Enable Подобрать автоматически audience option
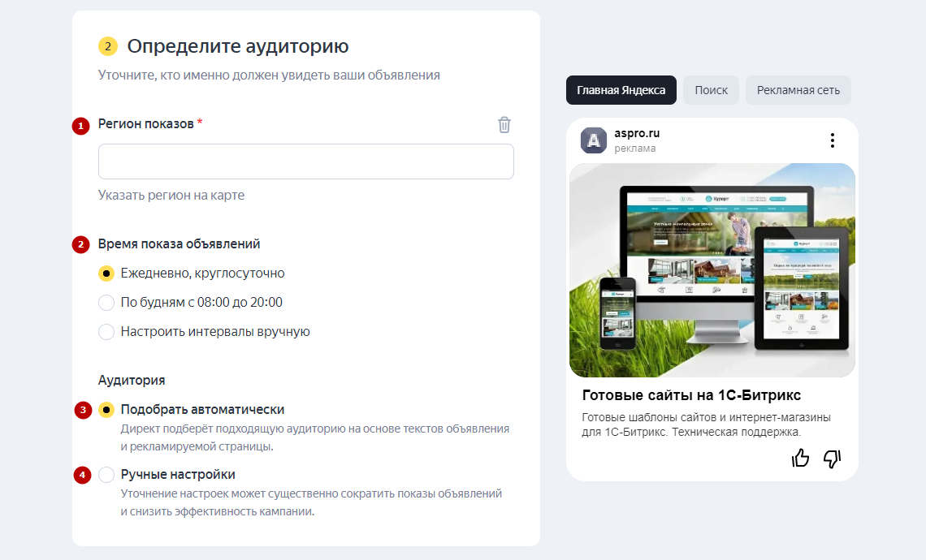Screen dimensions: 926x560 click(x=106, y=410)
